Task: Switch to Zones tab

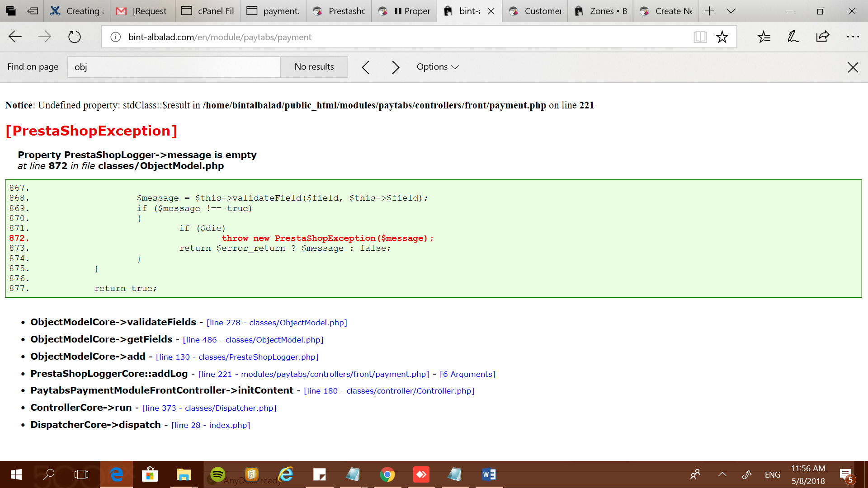Action: pos(601,11)
